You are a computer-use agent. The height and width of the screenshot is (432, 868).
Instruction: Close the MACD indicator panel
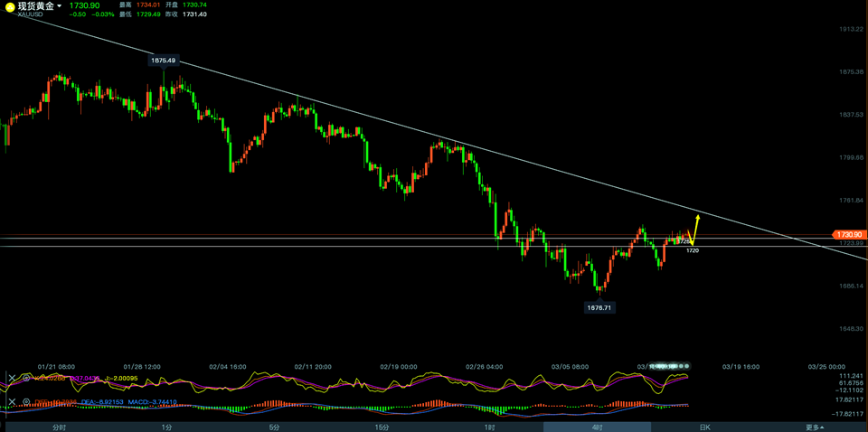(x=12, y=402)
